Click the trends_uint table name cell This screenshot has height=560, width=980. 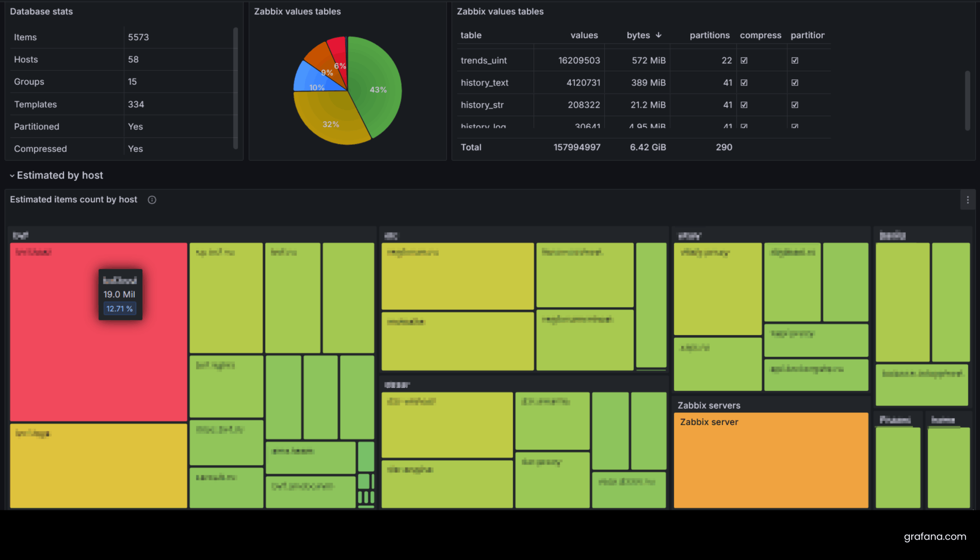[x=483, y=60]
